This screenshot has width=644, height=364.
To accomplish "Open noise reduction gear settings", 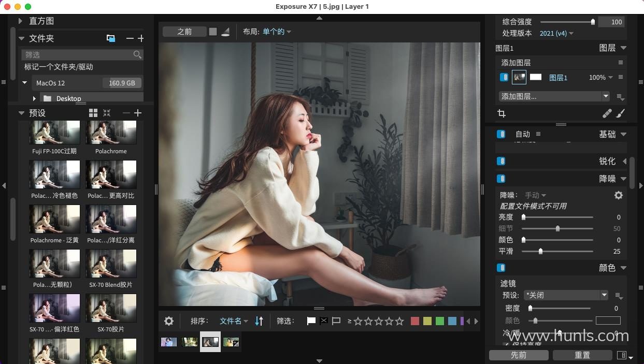I will pyautogui.click(x=618, y=195).
